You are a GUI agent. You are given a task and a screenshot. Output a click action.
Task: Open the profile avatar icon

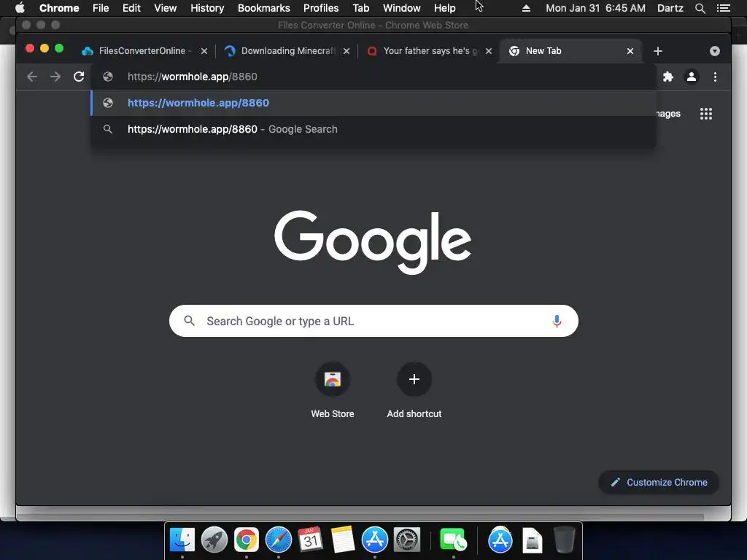pyautogui.click(x=692, y=77)
